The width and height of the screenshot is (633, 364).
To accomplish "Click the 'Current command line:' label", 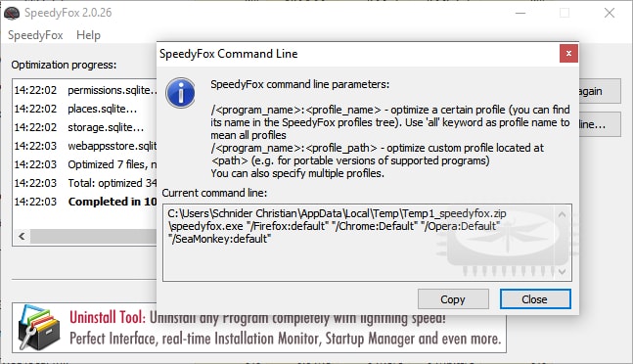I will (x=214, y=193).
